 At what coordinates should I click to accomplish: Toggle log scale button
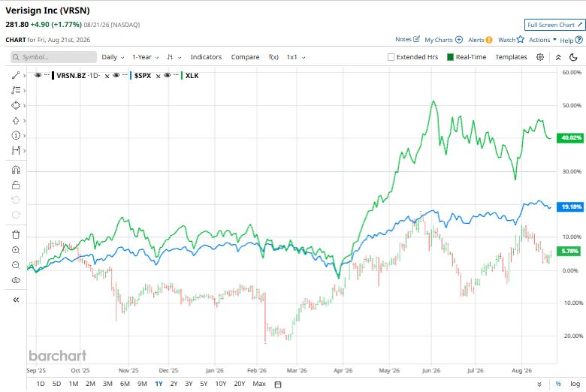[575, 384]
